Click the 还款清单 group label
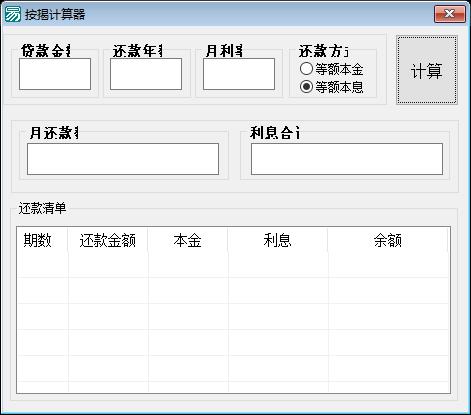The height and width of the screenshot is (415, 471). [x=42, y=208]
